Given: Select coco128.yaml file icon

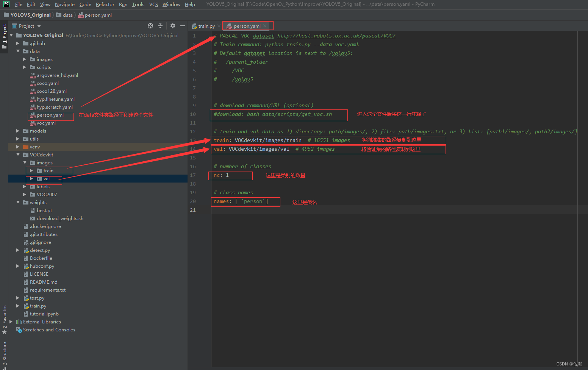Looking at the screenshot, I should tap(33, 91).
